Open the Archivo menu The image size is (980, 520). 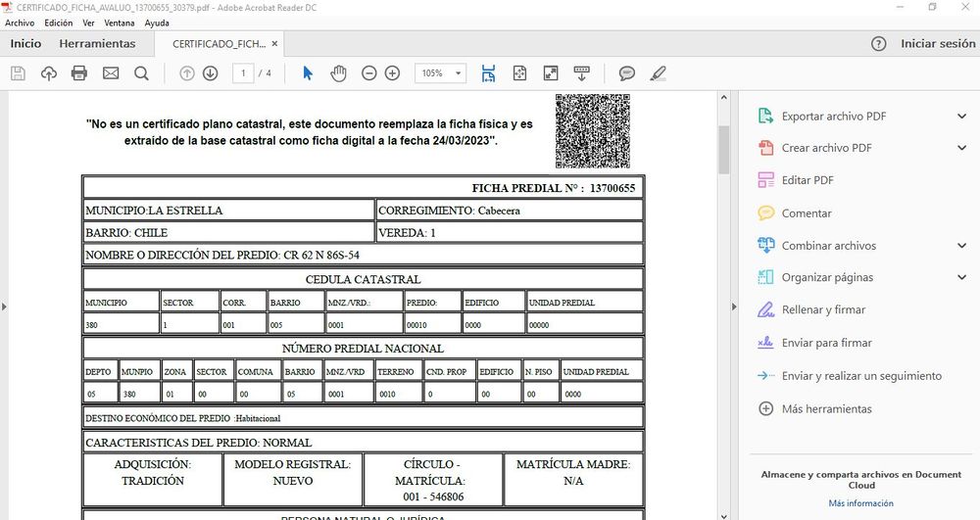click(x=20, y=23)
